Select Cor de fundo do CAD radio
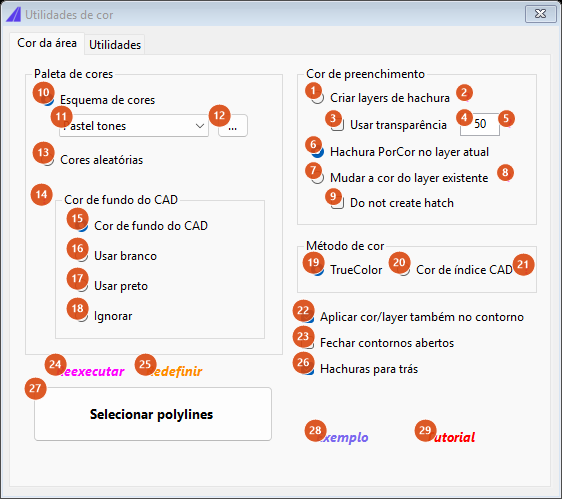This screenshot has width=562, height=499. 142,226
